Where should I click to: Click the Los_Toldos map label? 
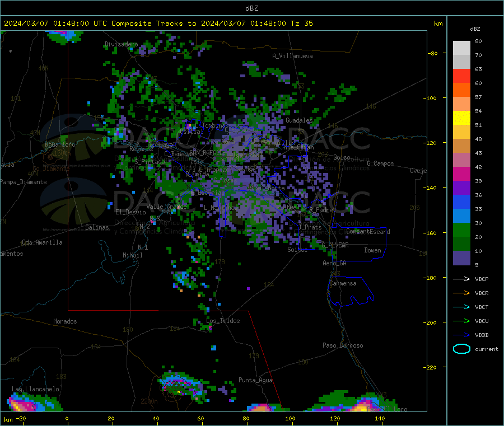[223, 321]
